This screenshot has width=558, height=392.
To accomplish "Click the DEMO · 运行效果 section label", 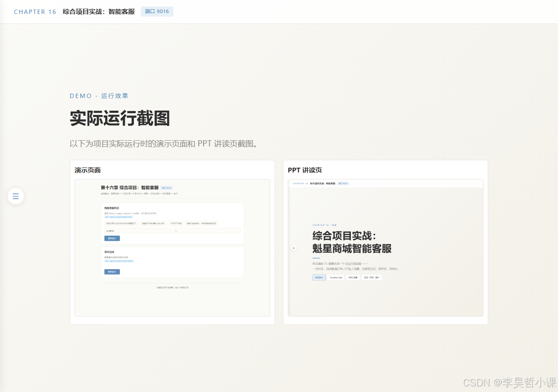I will 99,96.
